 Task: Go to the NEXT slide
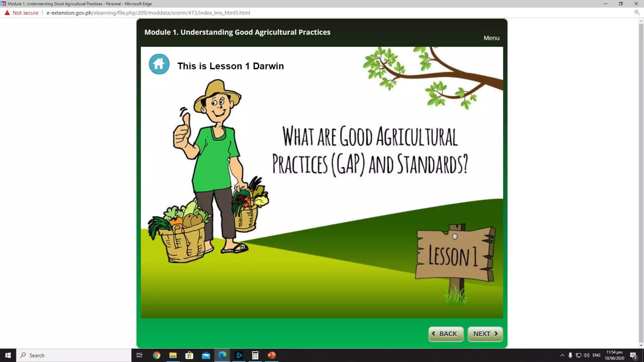485,334
